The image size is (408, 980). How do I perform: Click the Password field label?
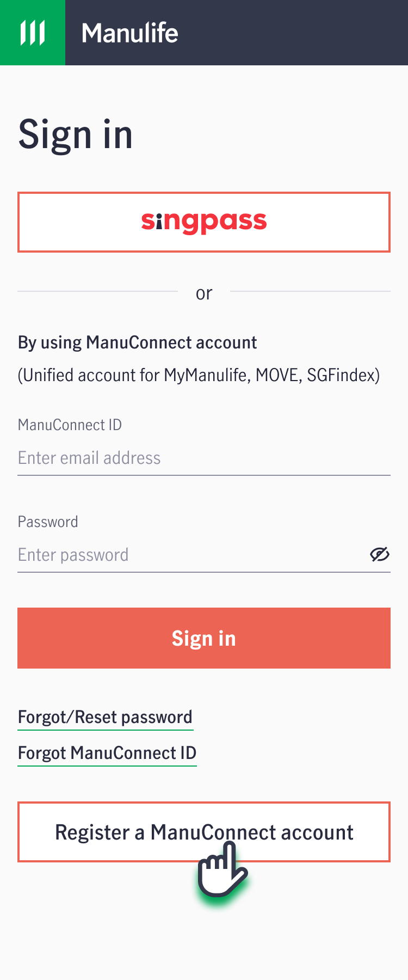coord(48,522)
